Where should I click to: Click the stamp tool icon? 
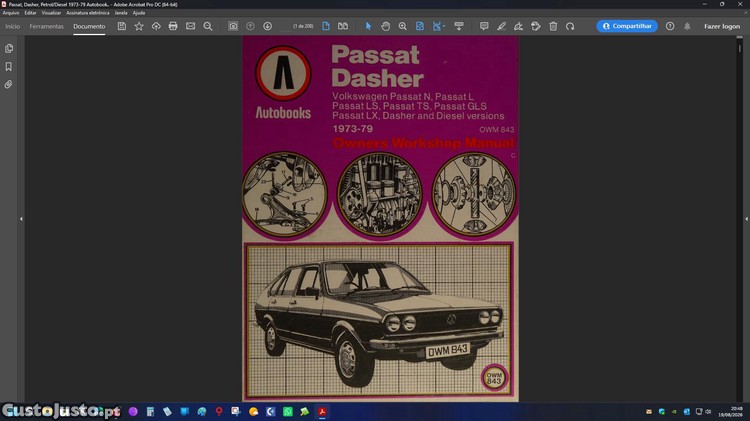(x=536, y=26)
